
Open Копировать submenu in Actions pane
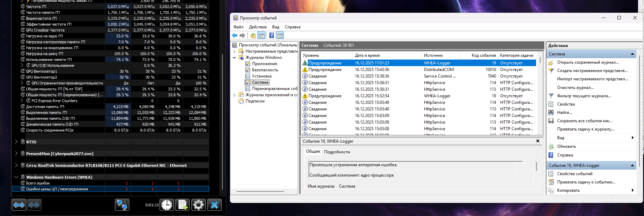point(591,190)
